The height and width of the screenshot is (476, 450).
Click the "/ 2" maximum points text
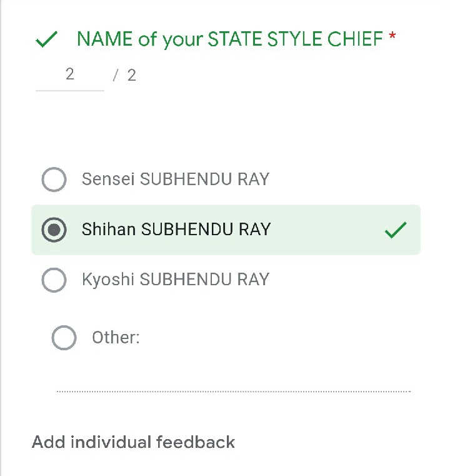click(x=124, y=76)
